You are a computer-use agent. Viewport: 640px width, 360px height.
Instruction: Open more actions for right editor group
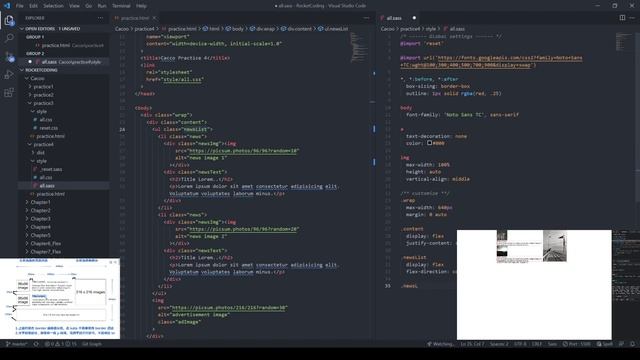point(632,18)
